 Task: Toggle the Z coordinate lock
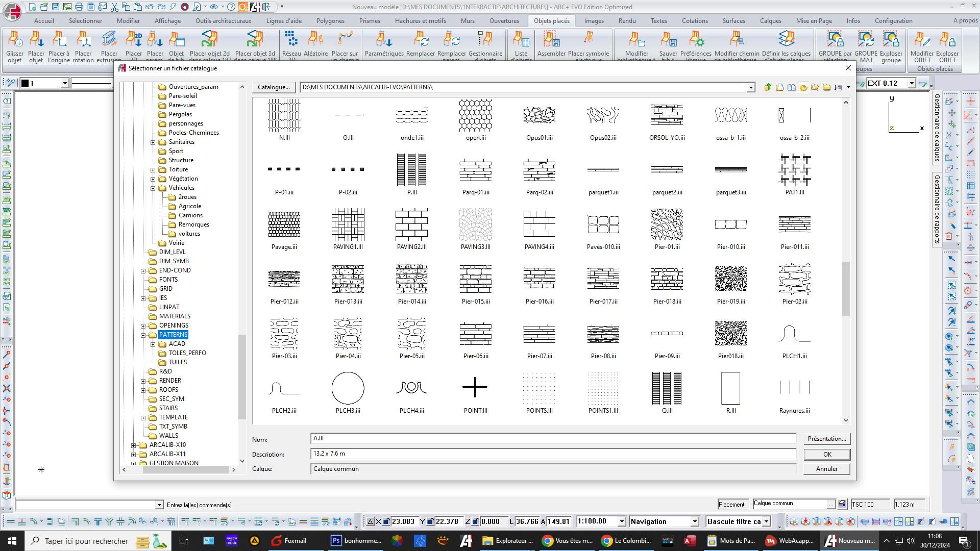click(x=475, y=521)
